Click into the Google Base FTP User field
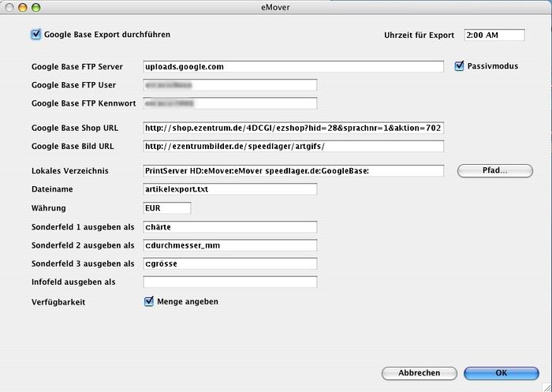The image size is (552, 392). [x=229, y=85]
